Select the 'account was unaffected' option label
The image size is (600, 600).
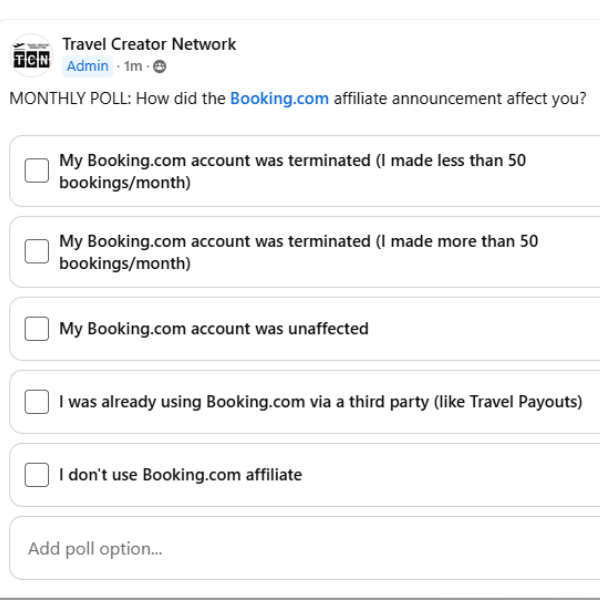(x=214, y=329)
